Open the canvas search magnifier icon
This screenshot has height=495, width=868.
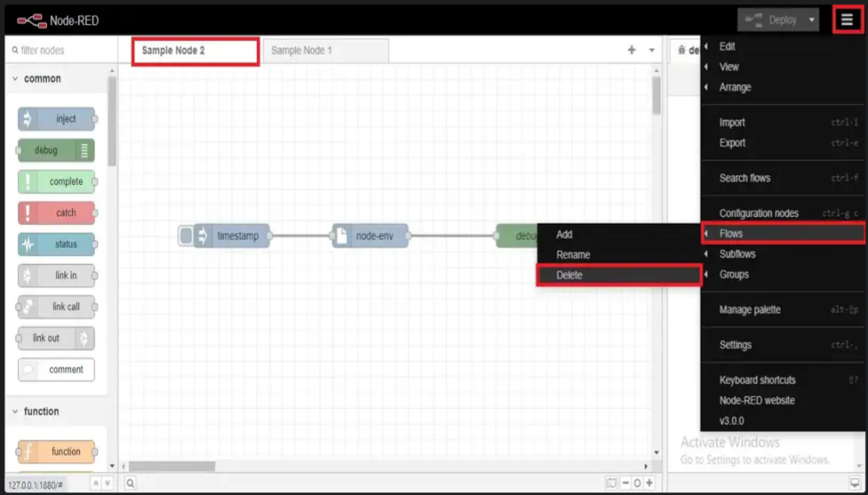tap(130, 484)
